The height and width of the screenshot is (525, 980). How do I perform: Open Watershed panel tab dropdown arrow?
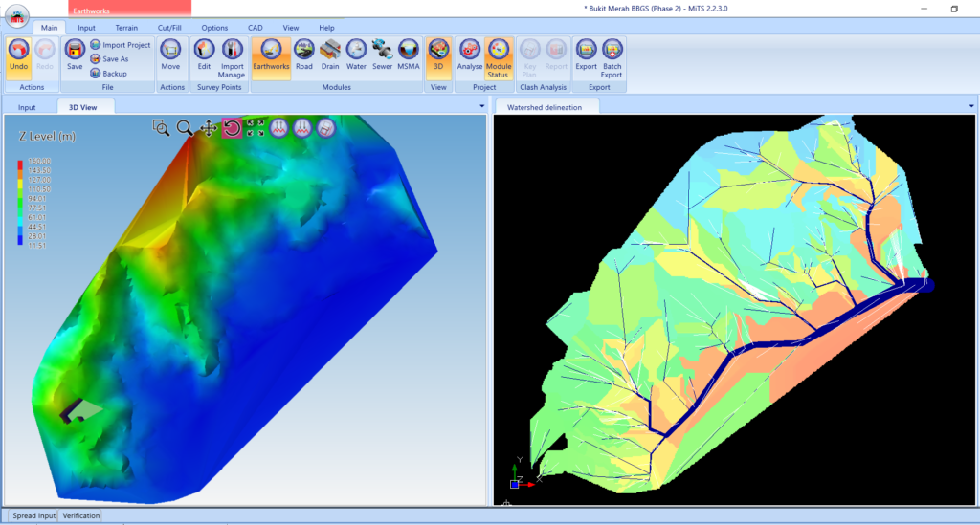pos(971,106)
